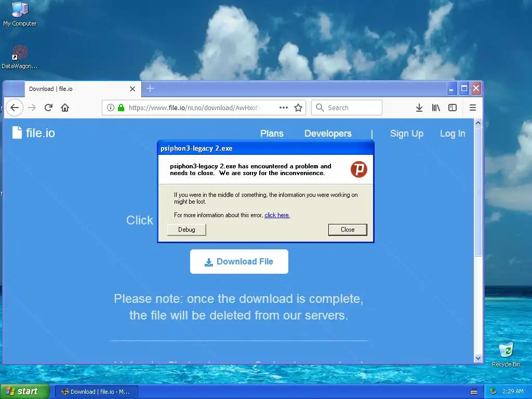Click the system tray keyboard icon
The height and width of the screenshot is (399, 532).
(474, 392)
